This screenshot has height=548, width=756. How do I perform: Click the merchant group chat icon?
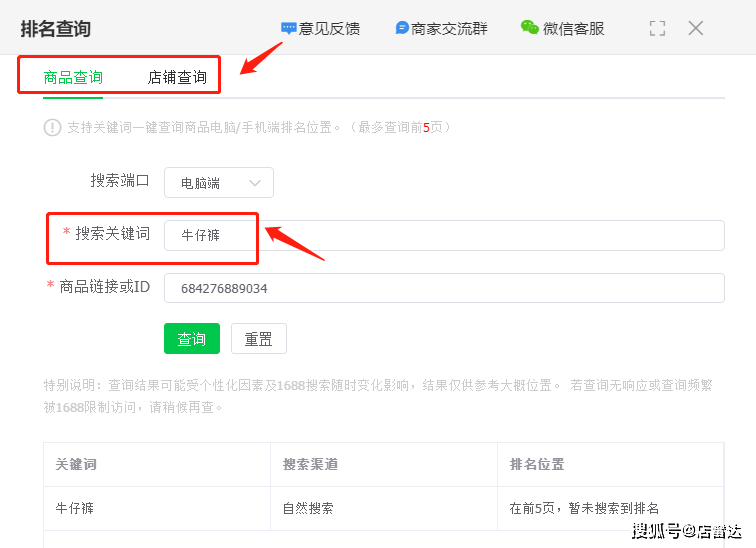[x=402, y=28]
